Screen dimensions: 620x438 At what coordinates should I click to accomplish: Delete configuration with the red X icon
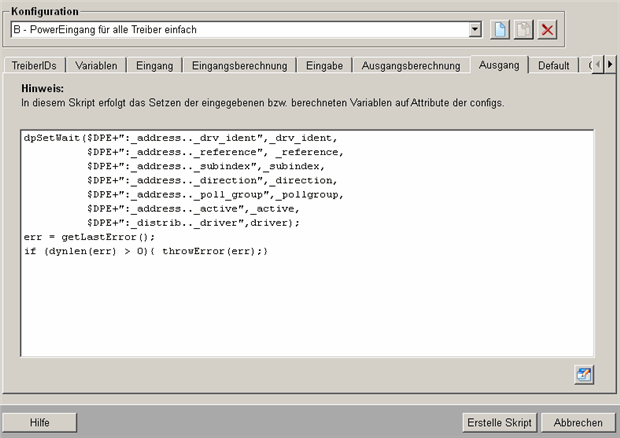[547, 30]
